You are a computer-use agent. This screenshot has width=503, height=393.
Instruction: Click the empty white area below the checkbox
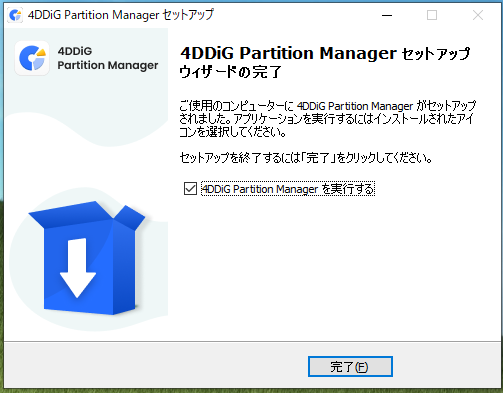[x=333, y=267]
